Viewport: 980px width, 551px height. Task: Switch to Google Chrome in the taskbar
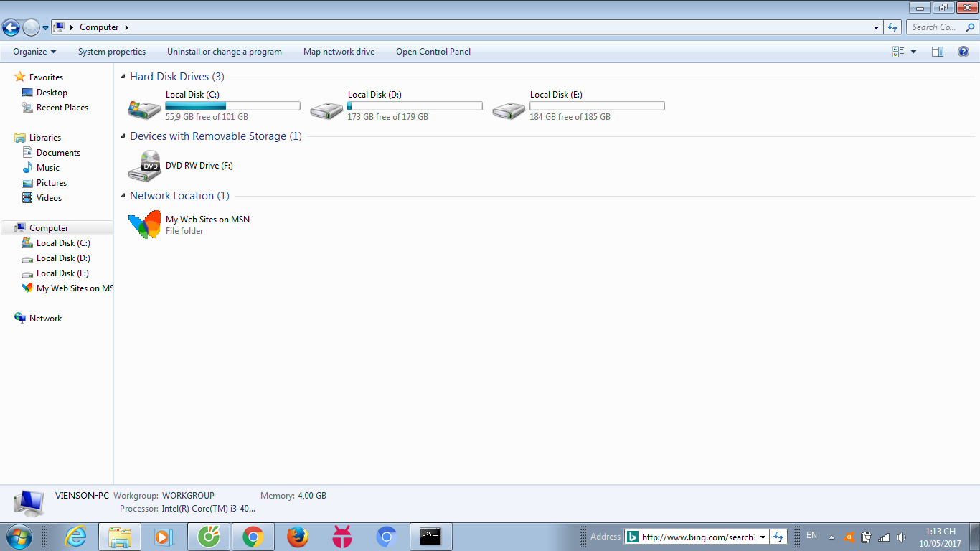point(253,537)
